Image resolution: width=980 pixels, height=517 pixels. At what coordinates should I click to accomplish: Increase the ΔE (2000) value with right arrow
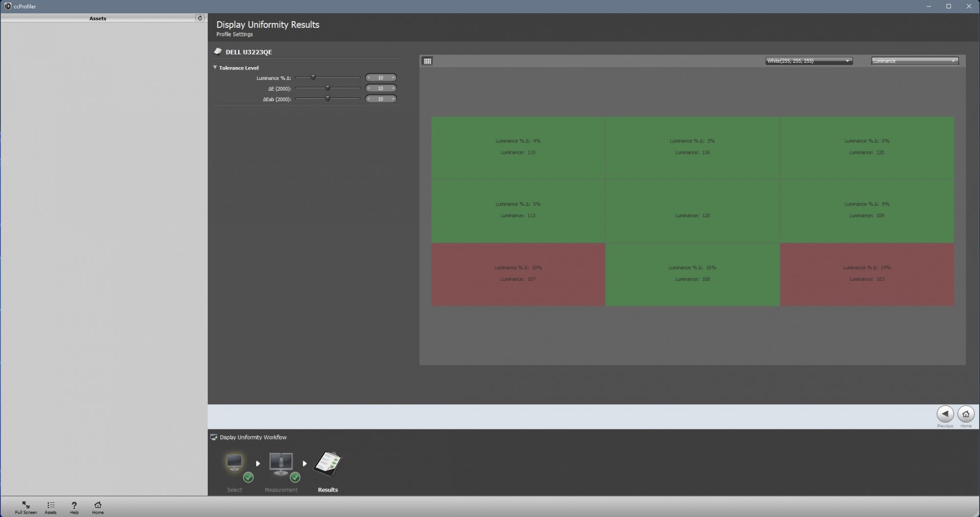click(x=393, y=88)
